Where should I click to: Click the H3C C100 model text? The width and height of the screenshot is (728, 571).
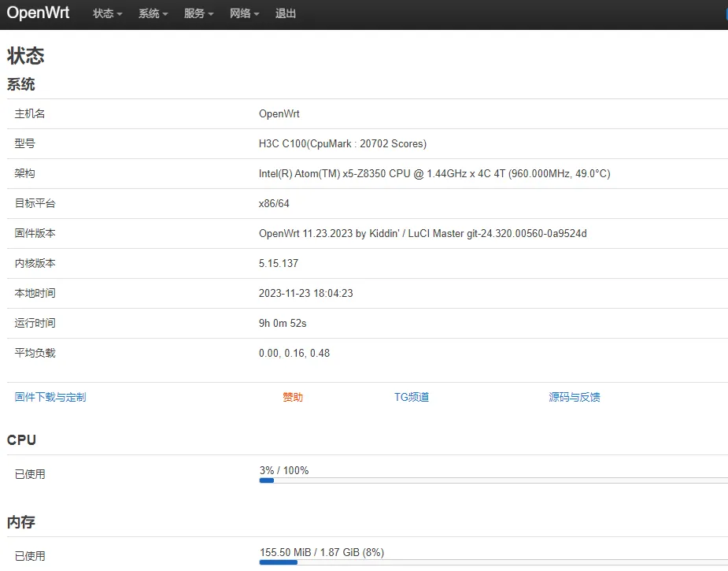pos(342,143)
